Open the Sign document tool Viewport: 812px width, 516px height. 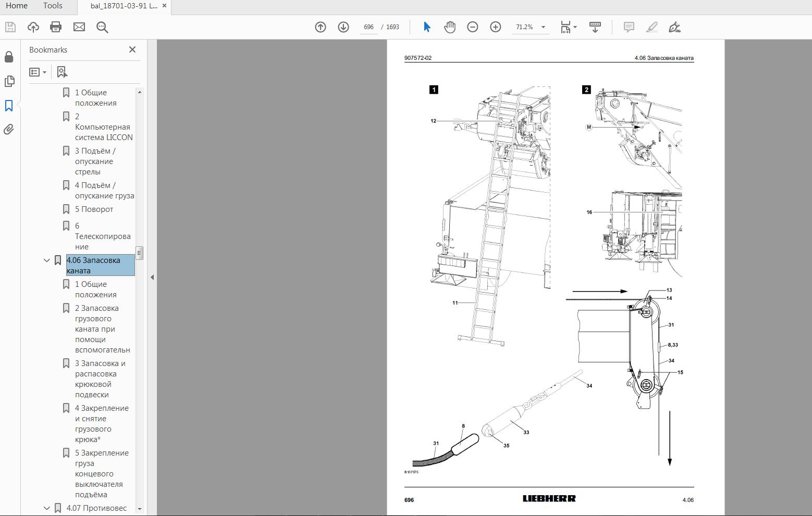[x=674, y=27]
